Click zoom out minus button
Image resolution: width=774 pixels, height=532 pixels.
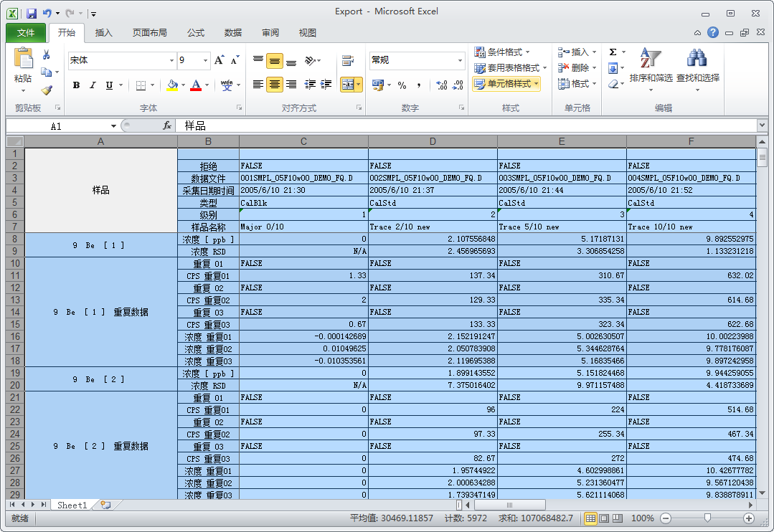(666, 518)
